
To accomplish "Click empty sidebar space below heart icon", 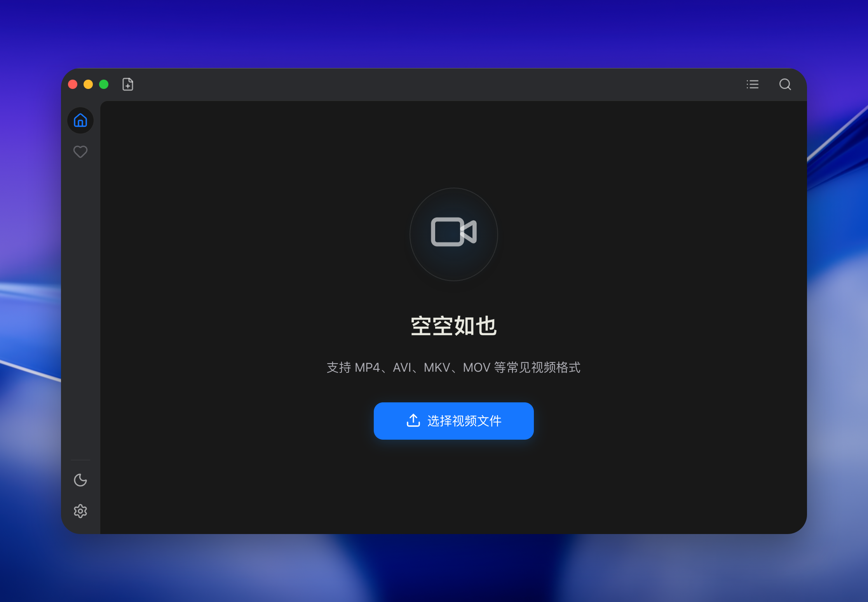I will pos(80,291).
